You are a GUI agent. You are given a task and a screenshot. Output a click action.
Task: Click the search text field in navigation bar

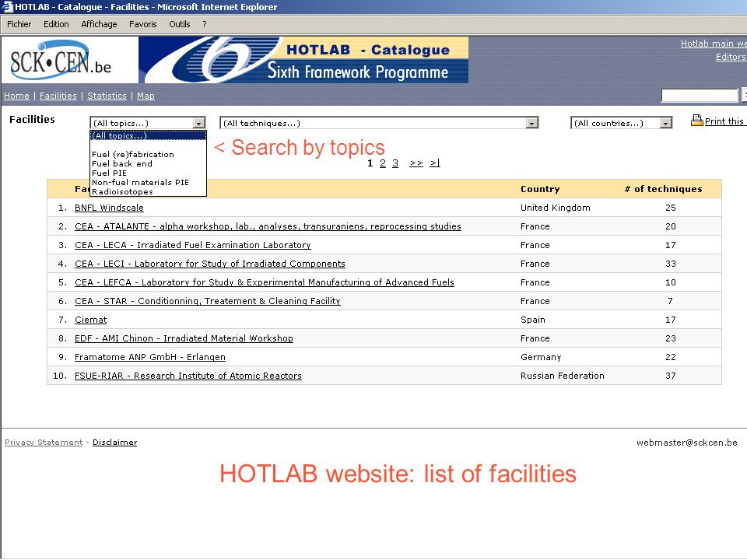click(x=700, y=95)
